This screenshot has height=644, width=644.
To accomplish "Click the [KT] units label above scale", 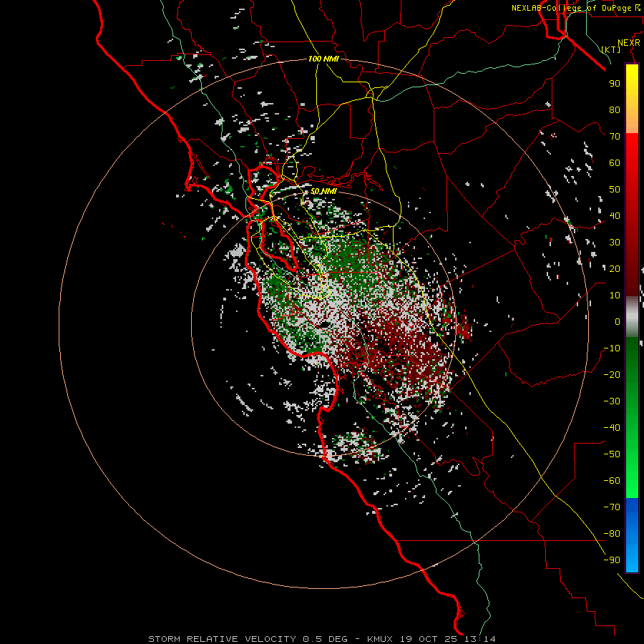I will click(x=611, y=49).
